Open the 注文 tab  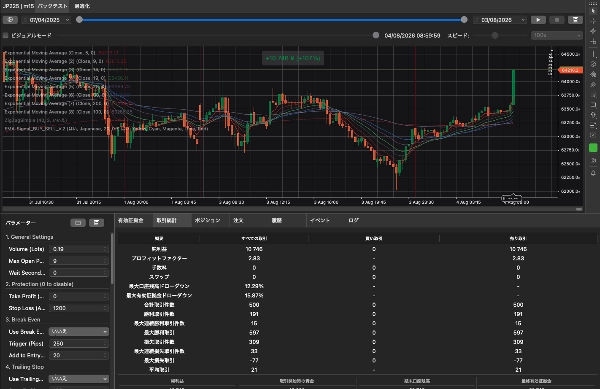click(238, 220)
